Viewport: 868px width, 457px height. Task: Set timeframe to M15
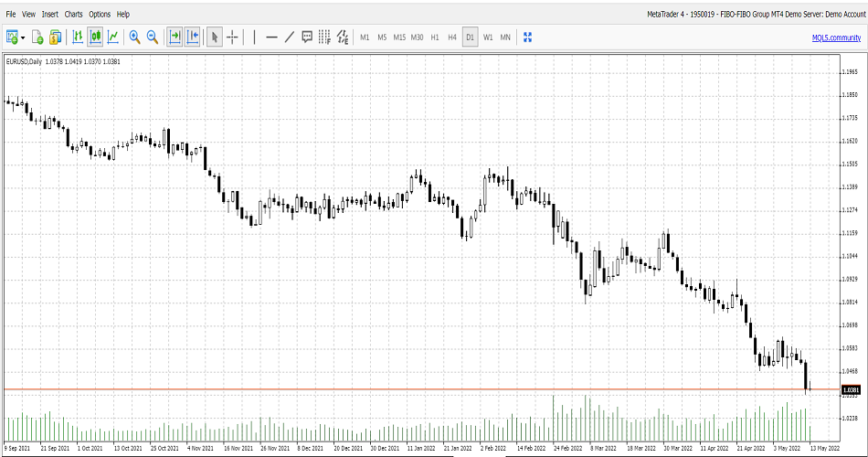coord(399,37)
